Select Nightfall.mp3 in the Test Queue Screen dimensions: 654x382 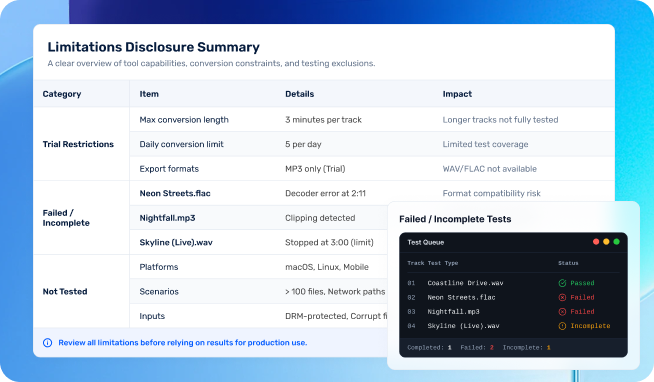453,312
